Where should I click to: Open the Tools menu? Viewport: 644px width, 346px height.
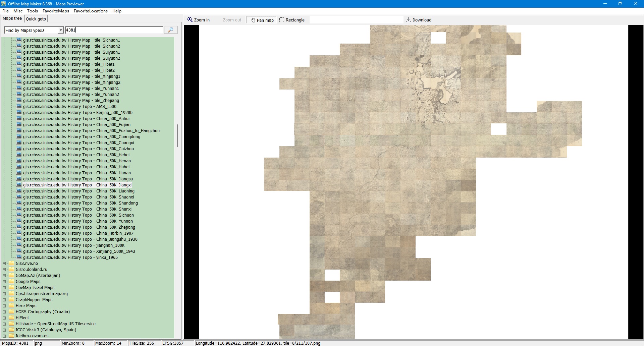32,11
